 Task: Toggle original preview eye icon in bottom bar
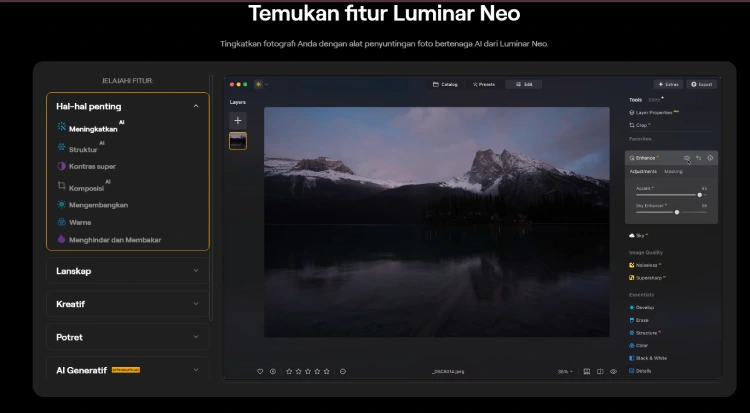(x=613, y=371)
